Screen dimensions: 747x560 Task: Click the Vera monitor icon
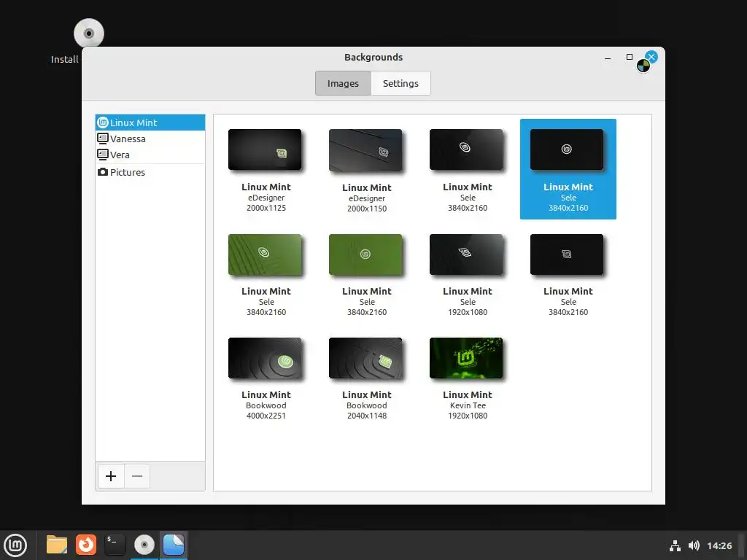[102, 155]
